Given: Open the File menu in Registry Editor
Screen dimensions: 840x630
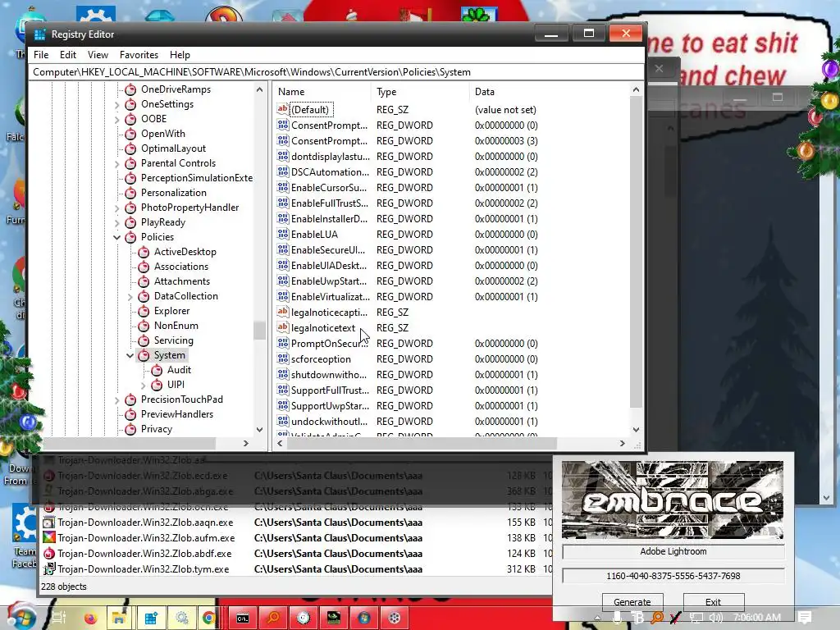Looking at the screenshot, I should point(41,55).
